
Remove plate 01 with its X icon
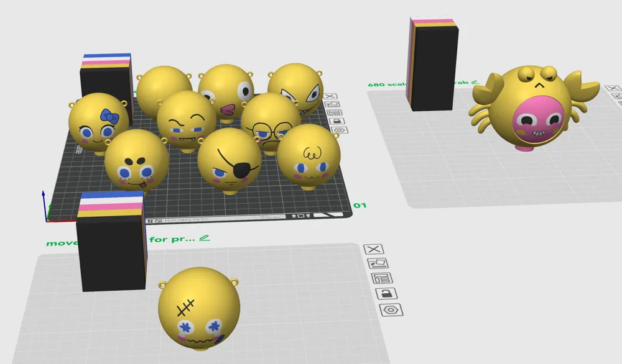click(330, 96)
